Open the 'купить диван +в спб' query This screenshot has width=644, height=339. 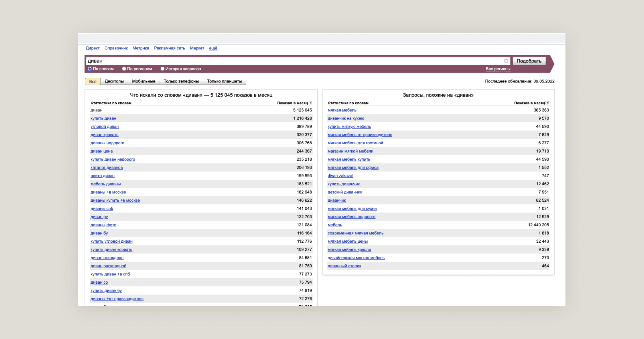(110, 274)
